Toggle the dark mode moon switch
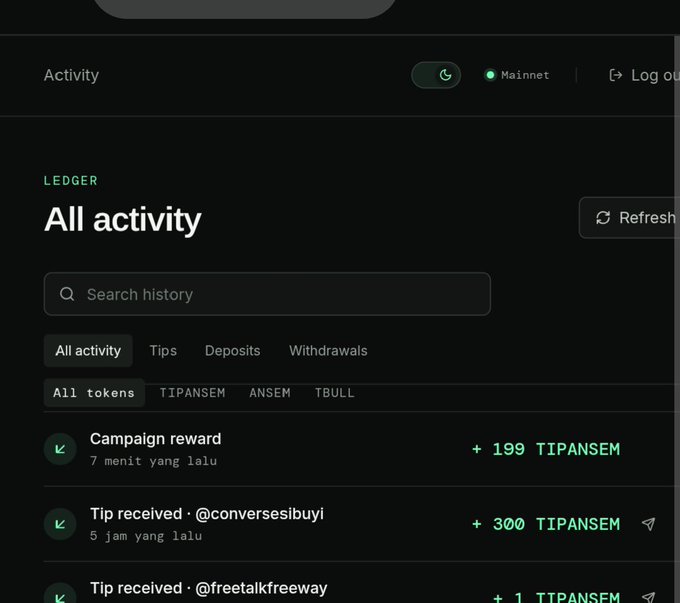680x603 pixels. [x=436, y=75]
